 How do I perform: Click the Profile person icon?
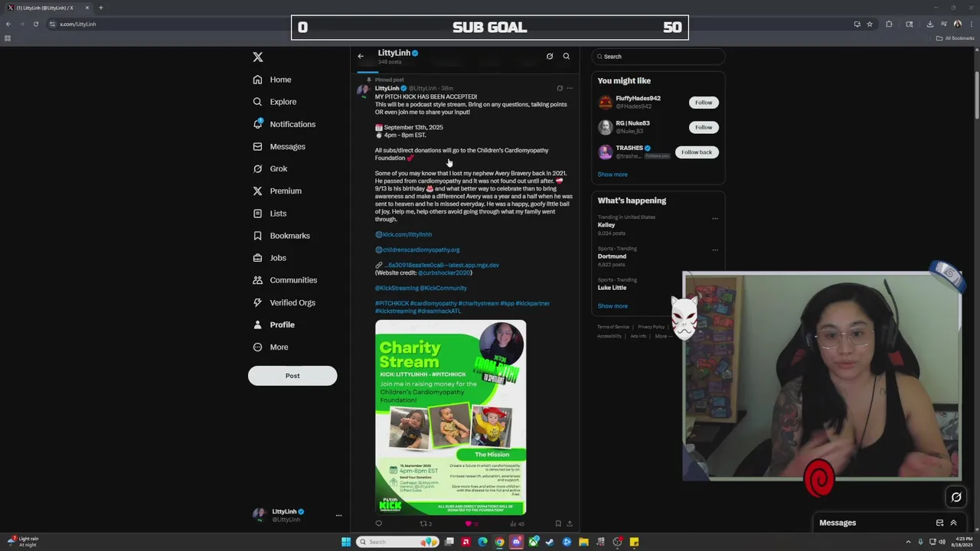(x=257, y=324)
